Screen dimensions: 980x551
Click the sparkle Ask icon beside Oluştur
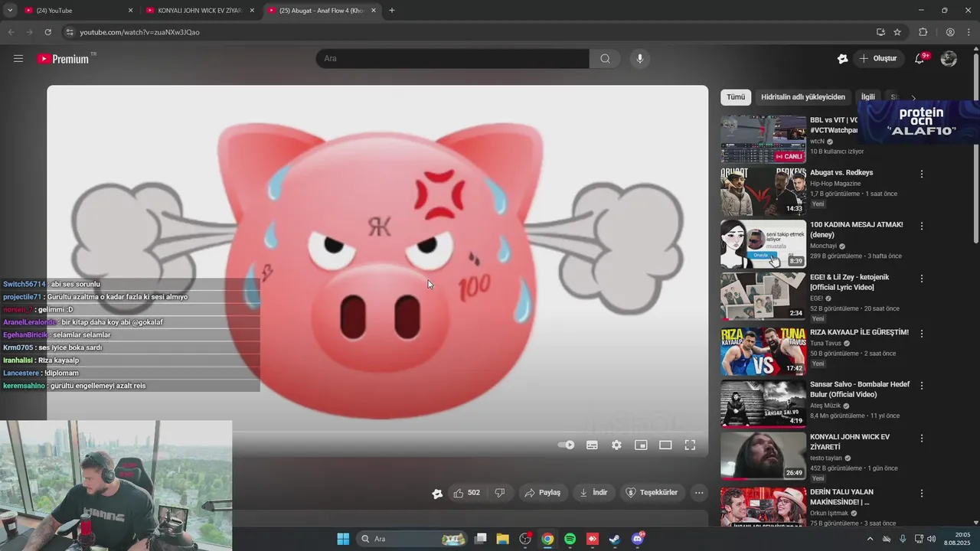click(842, 58)
